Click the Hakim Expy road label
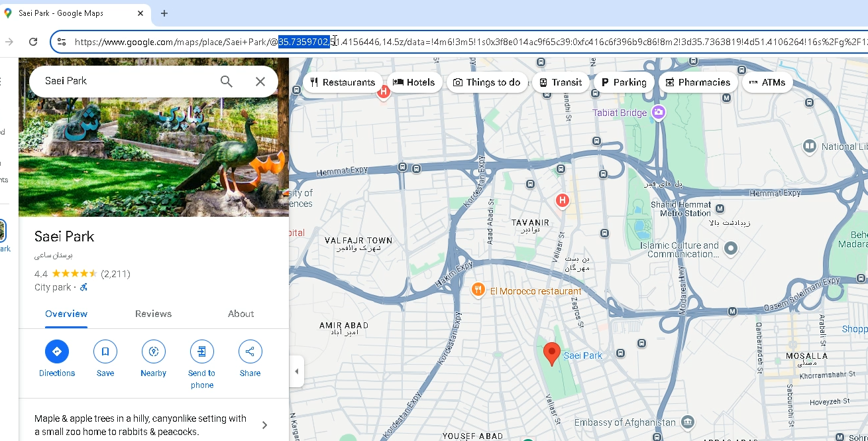868x441 pixels. pos(455,273)
